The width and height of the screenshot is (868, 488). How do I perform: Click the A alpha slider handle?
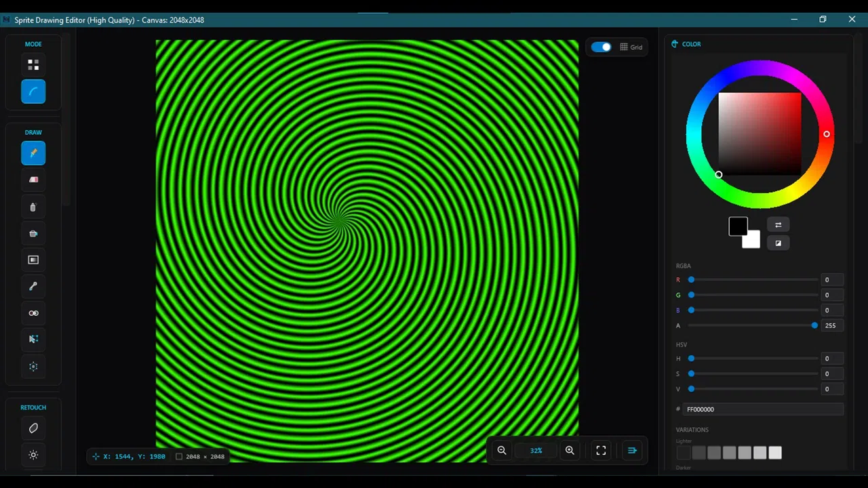coord(814,325)
